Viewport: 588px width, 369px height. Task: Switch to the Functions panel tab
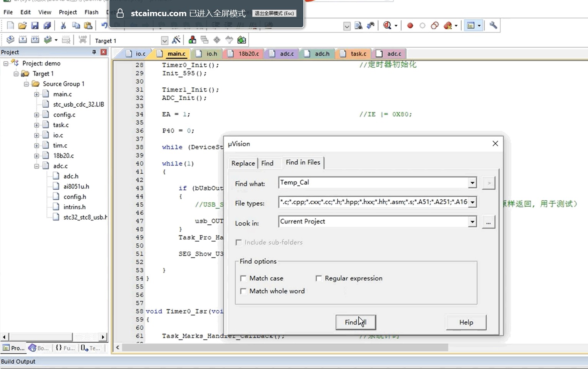pyautogui.click(x=65, y=348)
